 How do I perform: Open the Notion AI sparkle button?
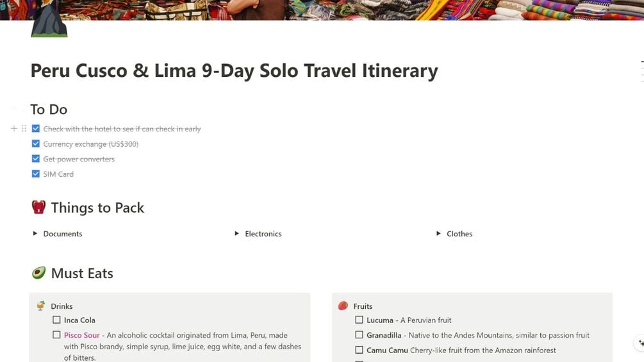[640, 343]
